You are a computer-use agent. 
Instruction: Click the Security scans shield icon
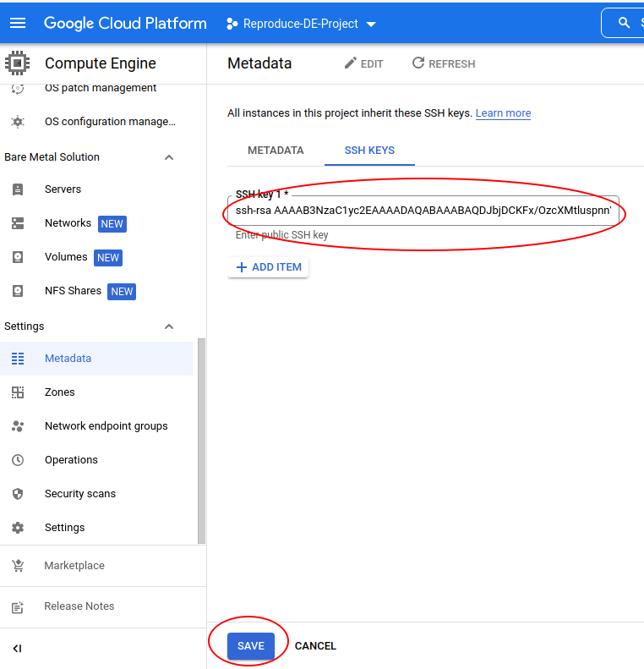(x=18, y=494)
